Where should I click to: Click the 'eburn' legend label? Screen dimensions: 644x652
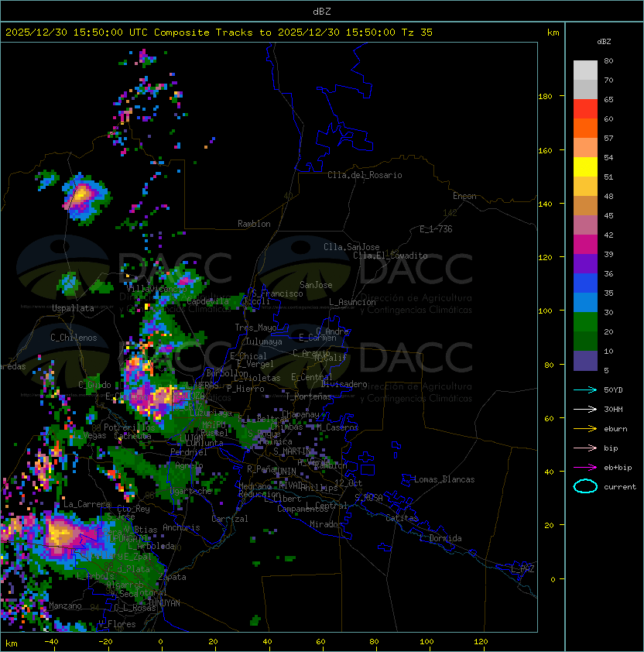pos(615,429)
